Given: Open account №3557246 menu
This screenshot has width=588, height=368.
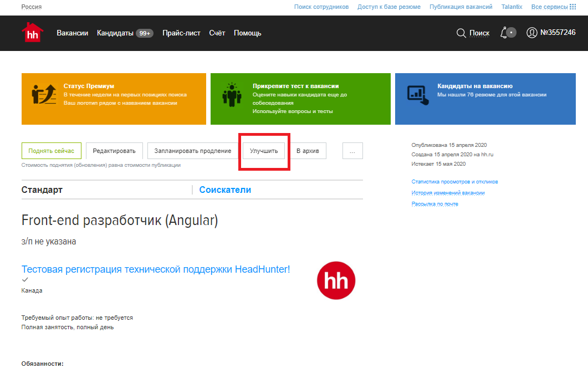Looking at the screenshot, I should 558,33.
